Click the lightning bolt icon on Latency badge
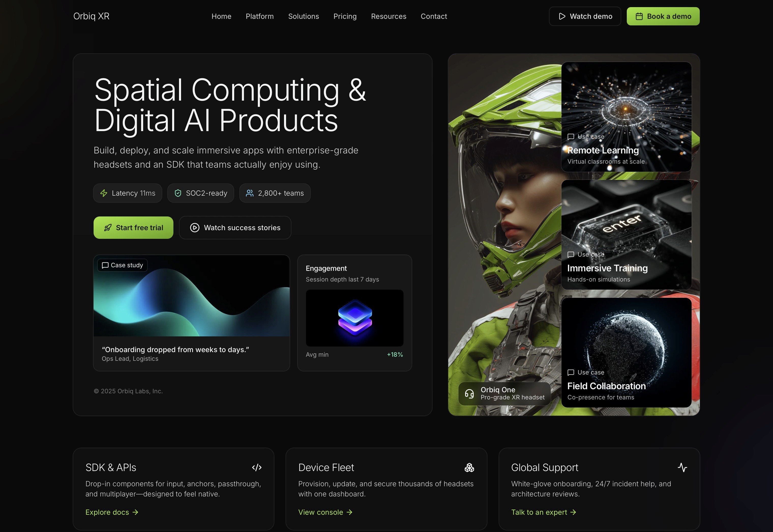The height and width of the screenshot is (532, 773). tap(104, 193)
